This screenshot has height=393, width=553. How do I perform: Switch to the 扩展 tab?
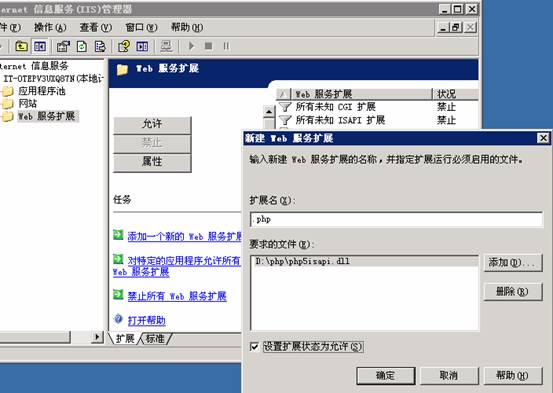pyautogui.click(x=124, y=339)
